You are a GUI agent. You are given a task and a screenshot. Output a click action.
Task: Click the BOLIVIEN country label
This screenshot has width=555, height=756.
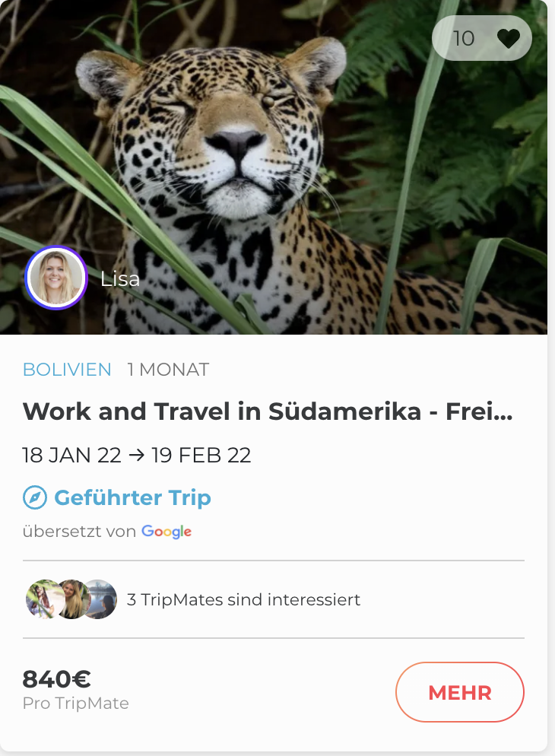coord(67,370)
